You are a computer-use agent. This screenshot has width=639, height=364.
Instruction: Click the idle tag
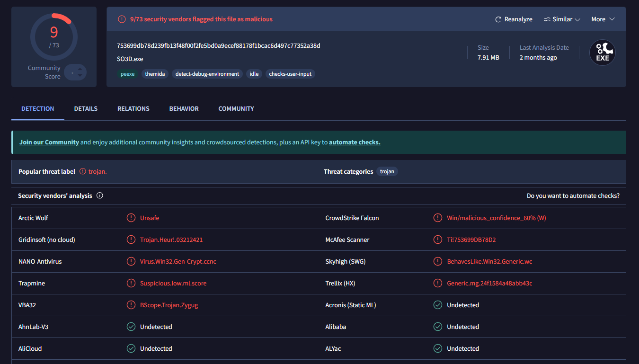tap(254, 74)
